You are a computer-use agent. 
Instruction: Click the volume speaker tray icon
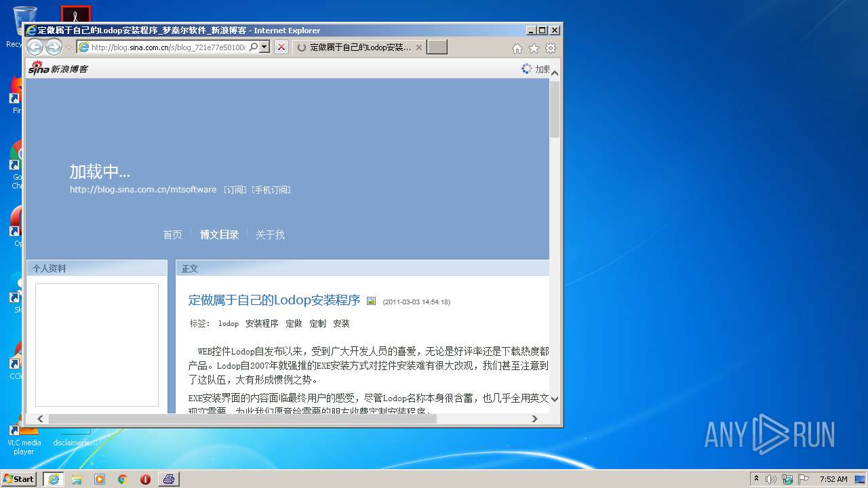[x=771, y=479]
